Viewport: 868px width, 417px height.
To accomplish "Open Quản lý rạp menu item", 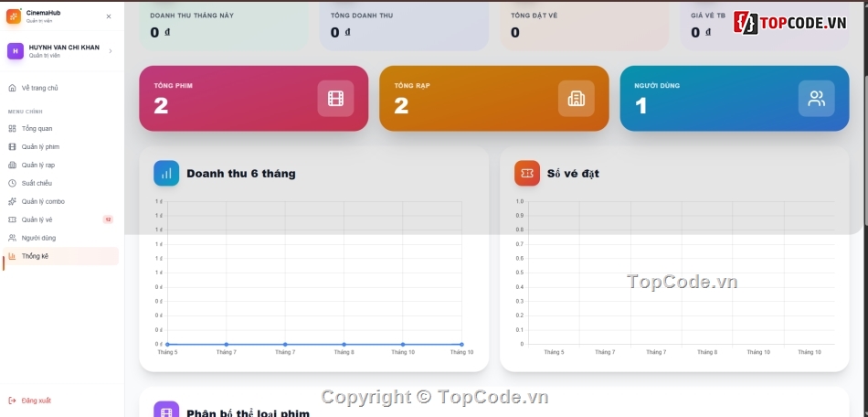I will [x=60, y=165].
